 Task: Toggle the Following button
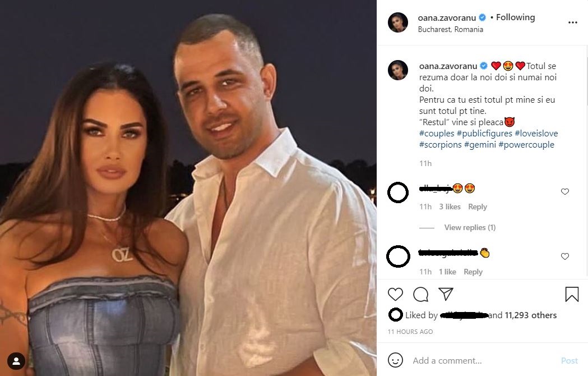coord(515,17)
